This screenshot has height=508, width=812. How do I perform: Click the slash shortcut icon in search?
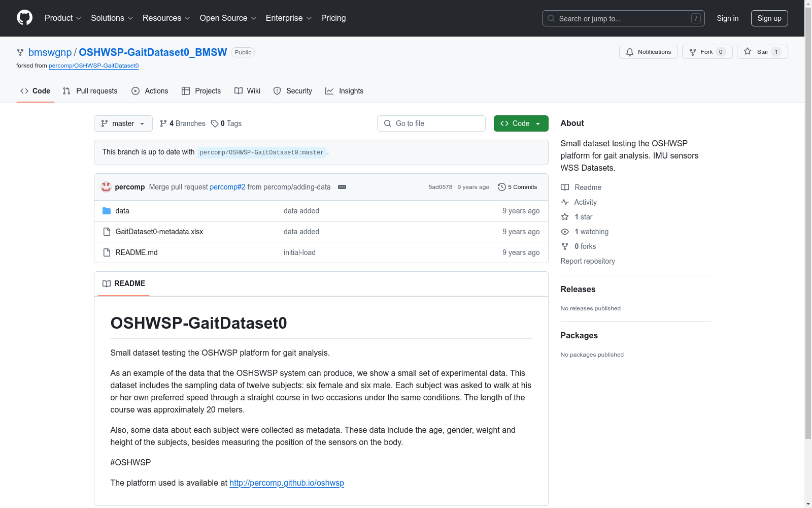(x=696, y=18)
